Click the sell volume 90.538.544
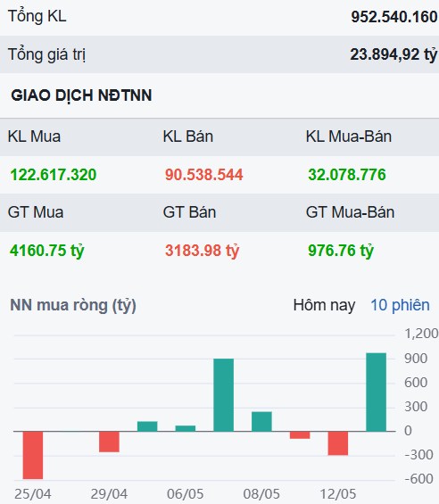Screen dimensions: 439x504 point(204,175)
